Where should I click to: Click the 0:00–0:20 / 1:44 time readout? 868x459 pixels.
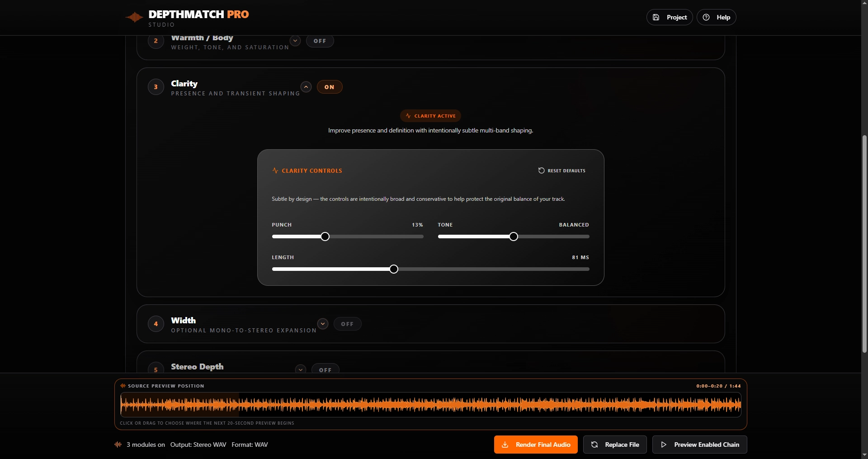tap(718, 386)
